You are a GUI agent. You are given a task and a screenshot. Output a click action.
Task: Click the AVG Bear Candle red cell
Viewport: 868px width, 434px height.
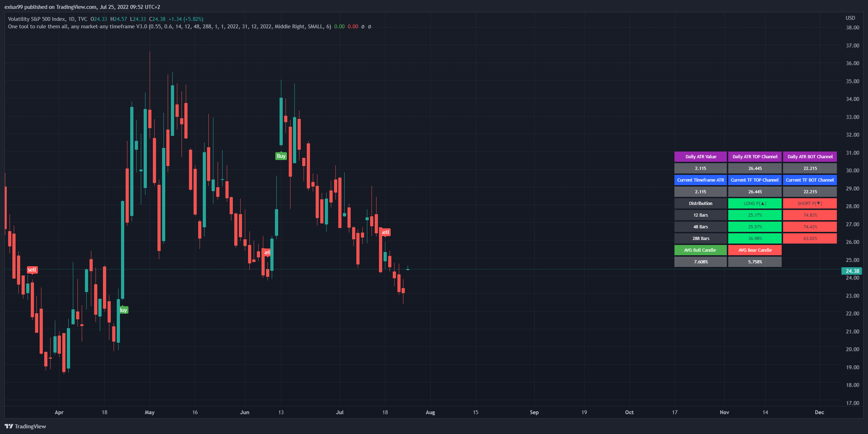[754, 250]
